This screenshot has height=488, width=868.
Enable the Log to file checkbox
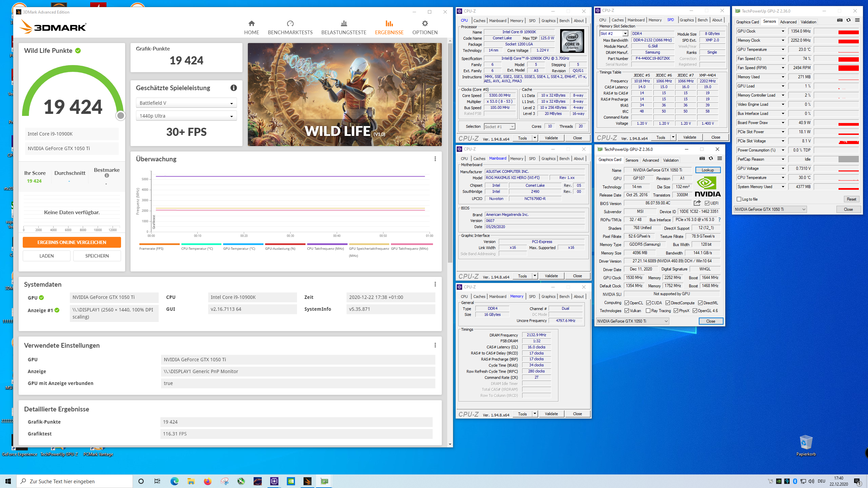pos(739,199)
